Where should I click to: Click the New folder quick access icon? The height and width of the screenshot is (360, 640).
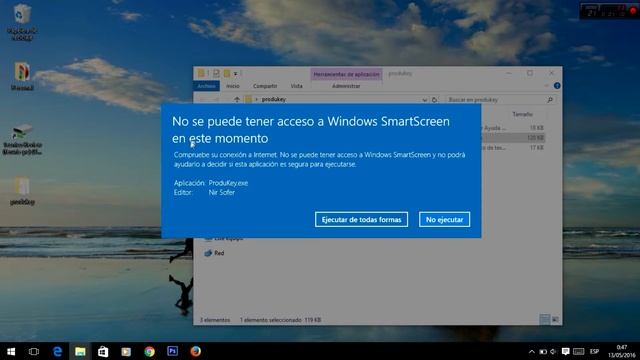227,73
